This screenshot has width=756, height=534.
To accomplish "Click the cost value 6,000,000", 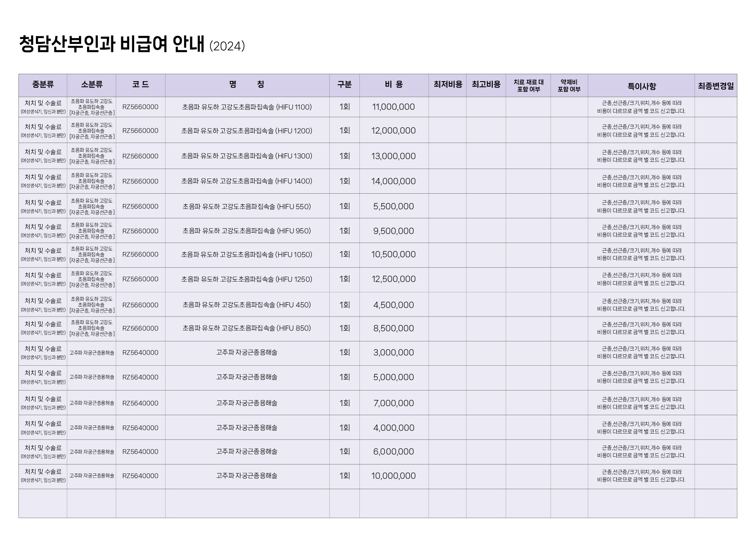I will click(x=393, y=452).
